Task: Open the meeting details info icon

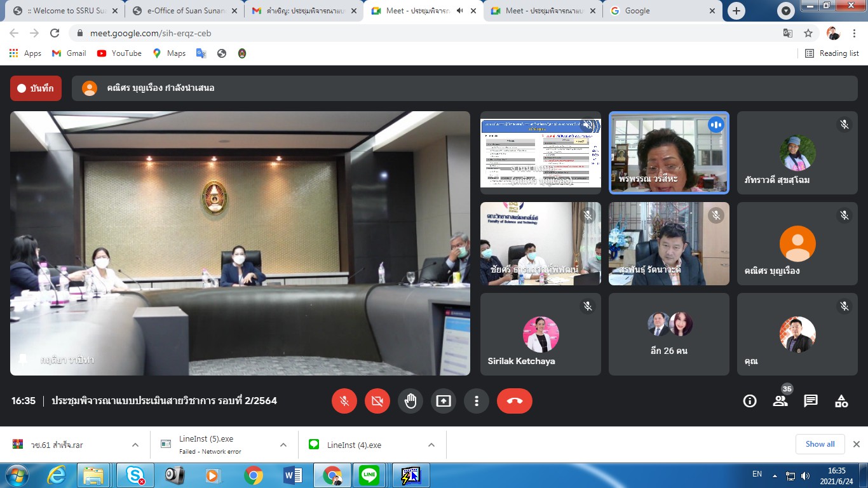Action: coord(750,401)
